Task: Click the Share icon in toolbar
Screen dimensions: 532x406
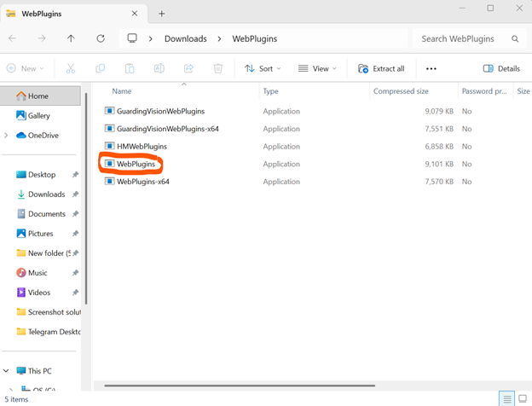Action: point(188,68)
